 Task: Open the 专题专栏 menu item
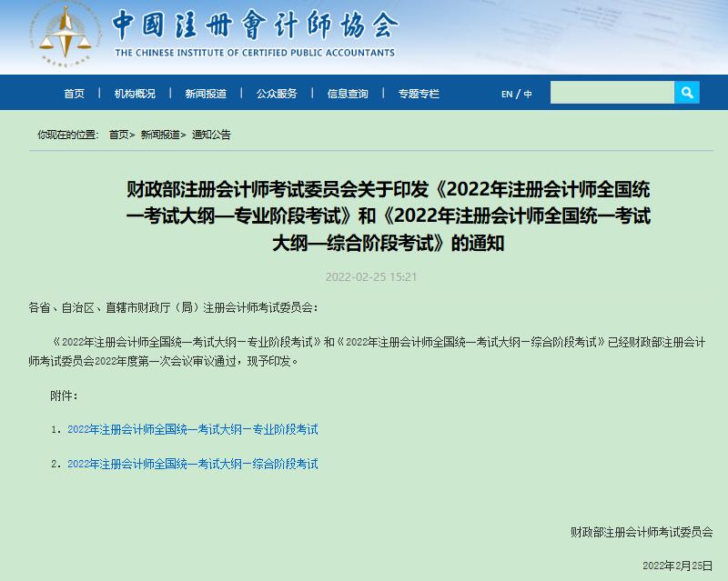coord(419,94)
